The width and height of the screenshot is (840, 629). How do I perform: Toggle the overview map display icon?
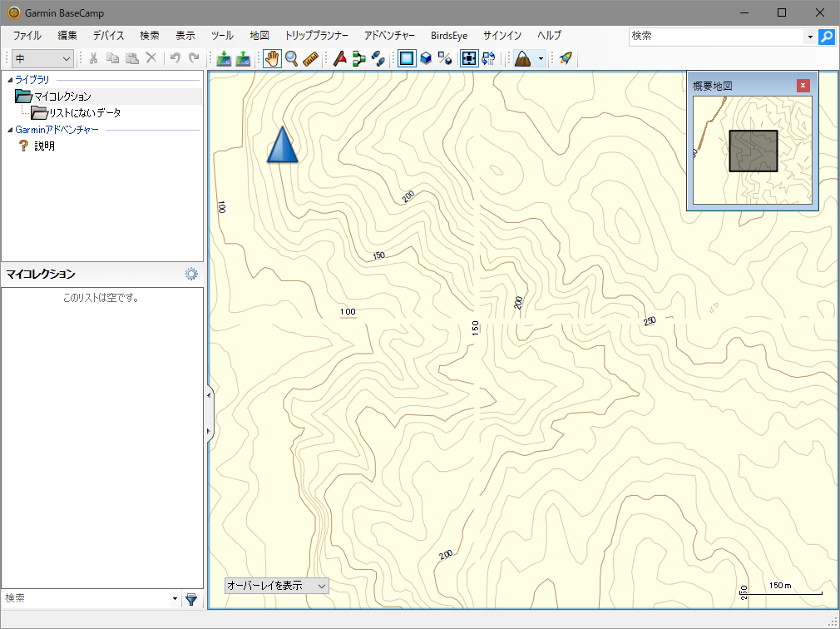click(469, 58)
